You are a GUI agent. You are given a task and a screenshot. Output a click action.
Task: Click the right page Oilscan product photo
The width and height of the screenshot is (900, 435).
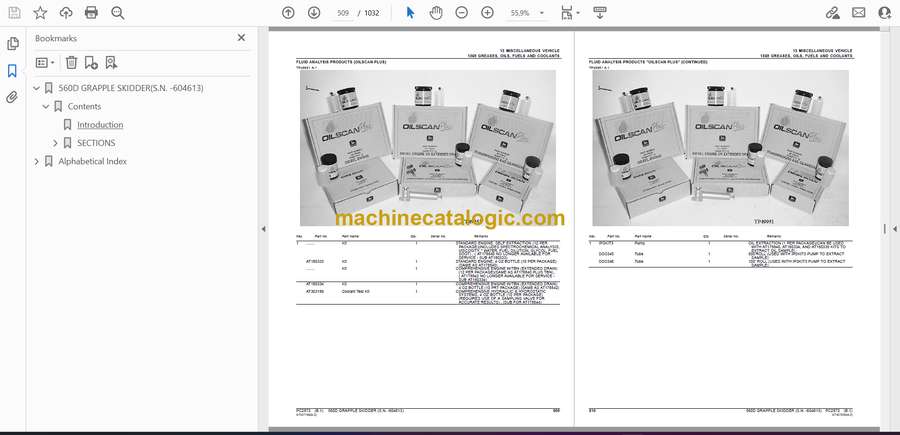tap(720, 148)
